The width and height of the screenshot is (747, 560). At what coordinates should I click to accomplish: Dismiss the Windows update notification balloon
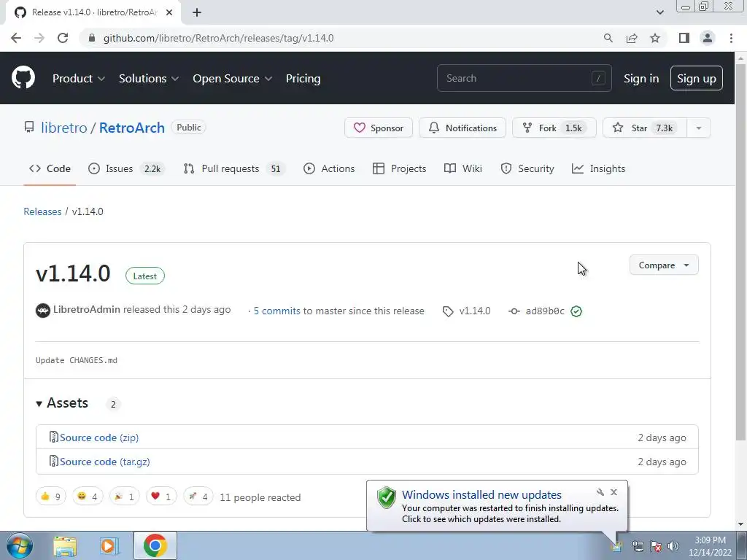[614, 492]
